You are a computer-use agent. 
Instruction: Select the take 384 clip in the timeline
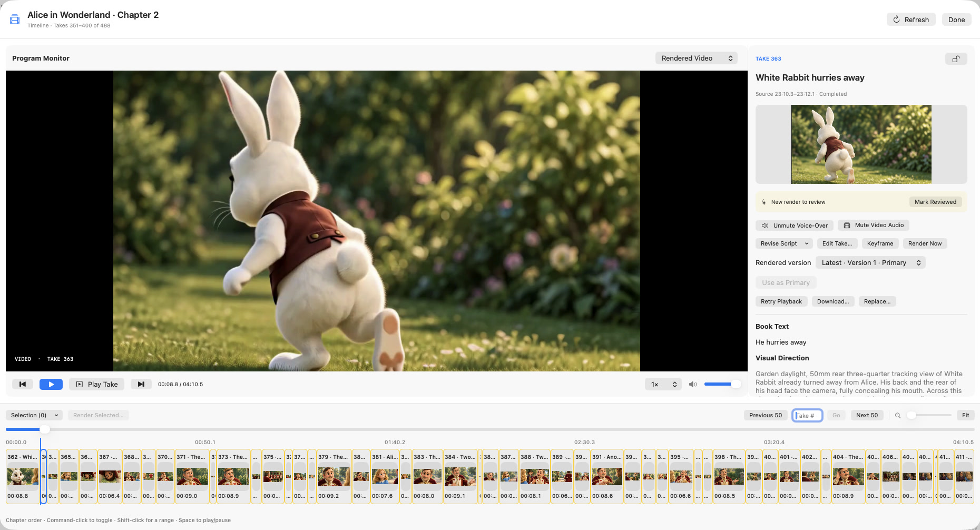[460, 477]
